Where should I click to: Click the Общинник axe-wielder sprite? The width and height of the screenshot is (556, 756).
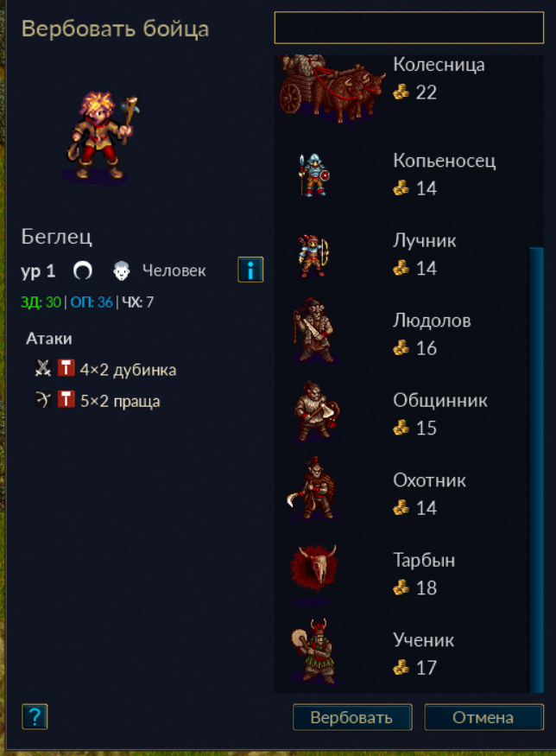(316, 410)
